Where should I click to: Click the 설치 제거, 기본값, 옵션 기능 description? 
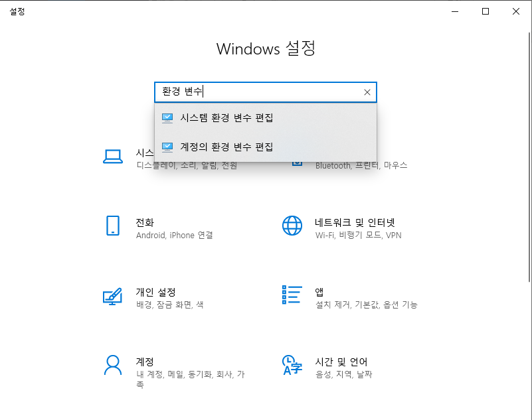coord(367,305)
